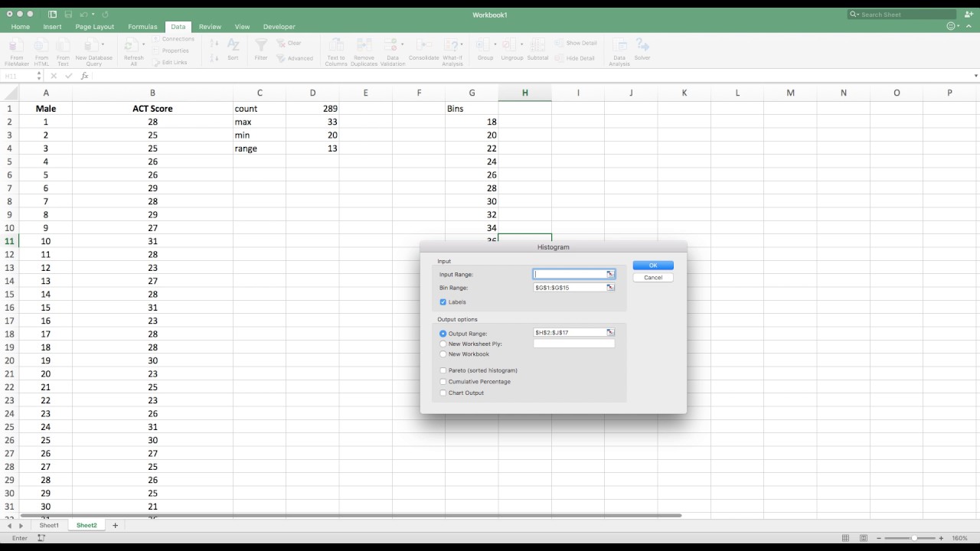Click the From HTML import icon
The width and height of the screenshot is (980, 551).
coord(41,46)
